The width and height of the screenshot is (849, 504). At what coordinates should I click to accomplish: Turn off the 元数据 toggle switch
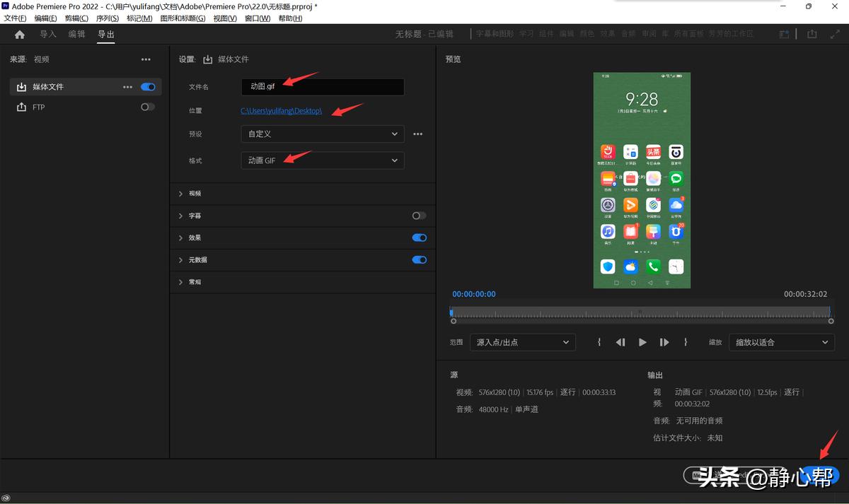click(x=420, y=259)
